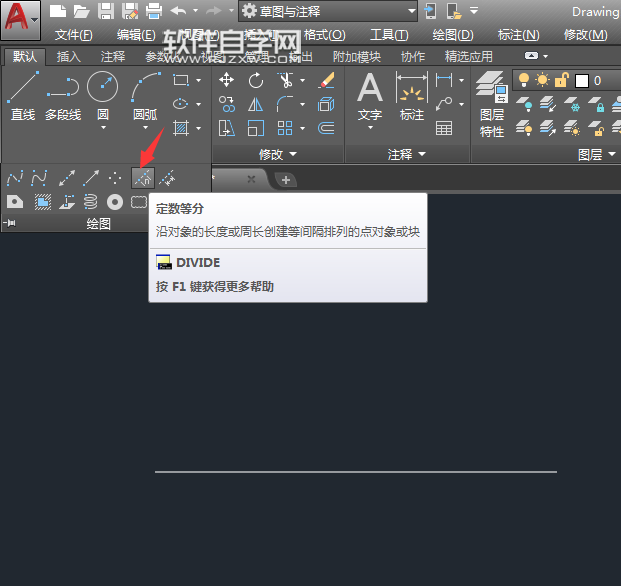621x586 pixels.
Task: Select the Polyline (多段线) tool
Action: point(63,96)
